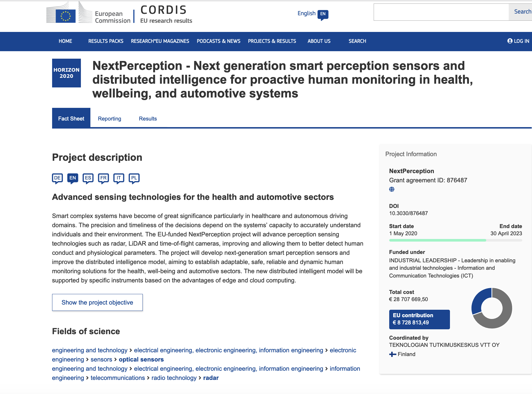
Task: Select the IT language speech bubble icon
Action: tap(119, 178)
